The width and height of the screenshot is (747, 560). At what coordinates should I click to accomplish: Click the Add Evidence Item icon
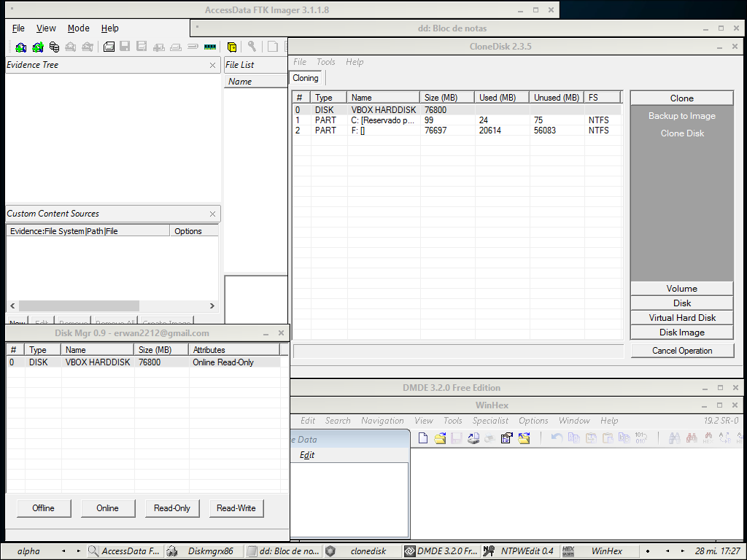(x=20, y=47)
